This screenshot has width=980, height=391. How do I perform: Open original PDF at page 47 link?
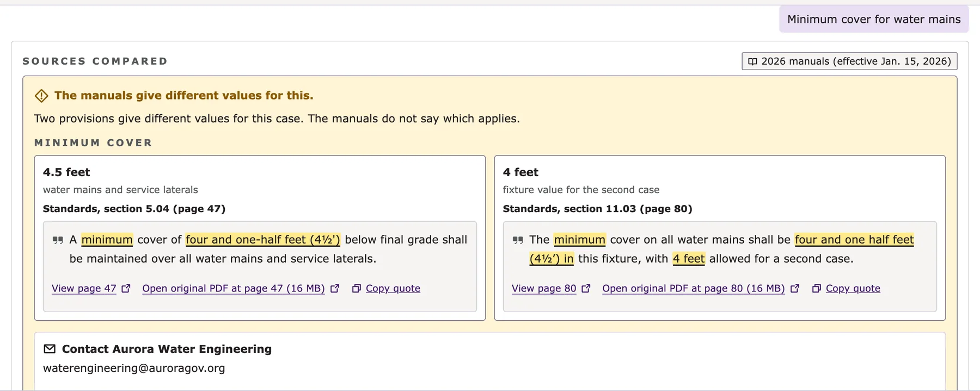click(234, 288)
